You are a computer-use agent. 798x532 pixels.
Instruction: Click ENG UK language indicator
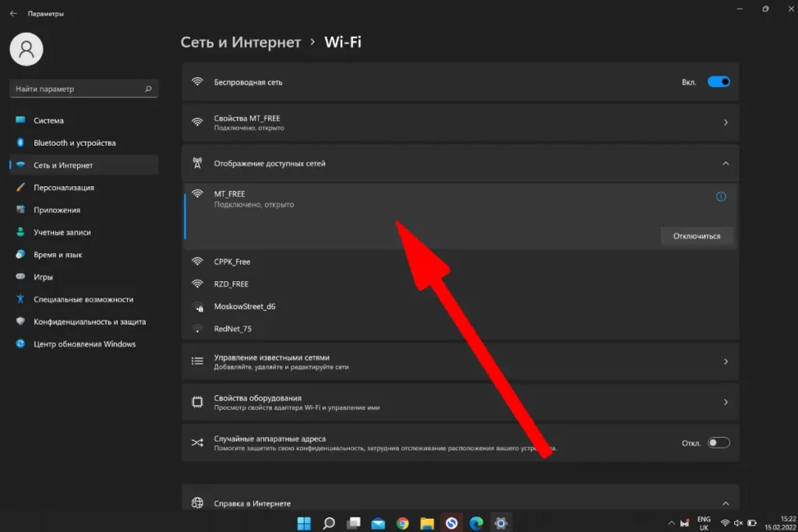[x=704, y=523]
